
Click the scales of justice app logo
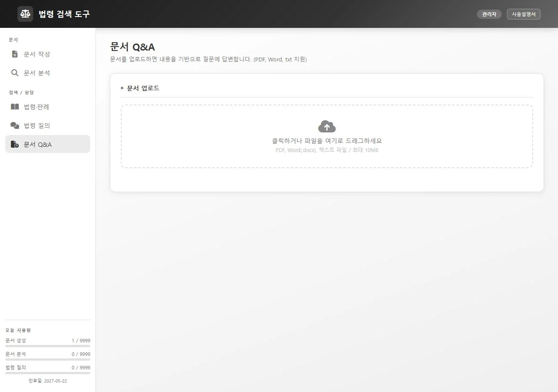25,14
